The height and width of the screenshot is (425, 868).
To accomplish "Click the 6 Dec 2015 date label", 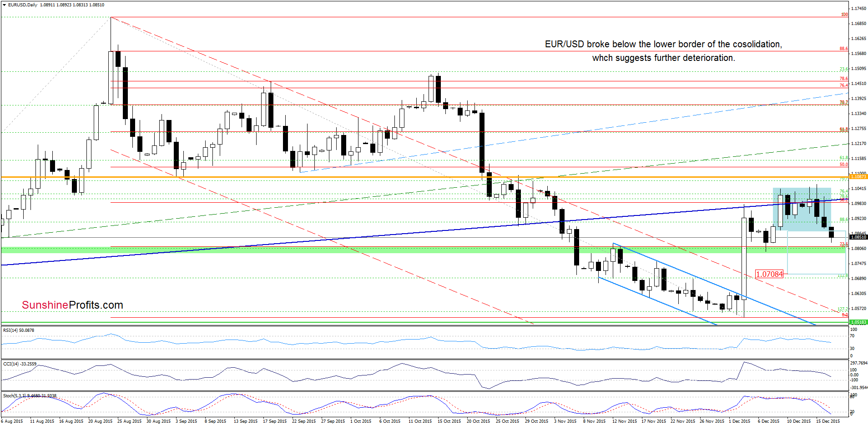I will coord(768,421).
